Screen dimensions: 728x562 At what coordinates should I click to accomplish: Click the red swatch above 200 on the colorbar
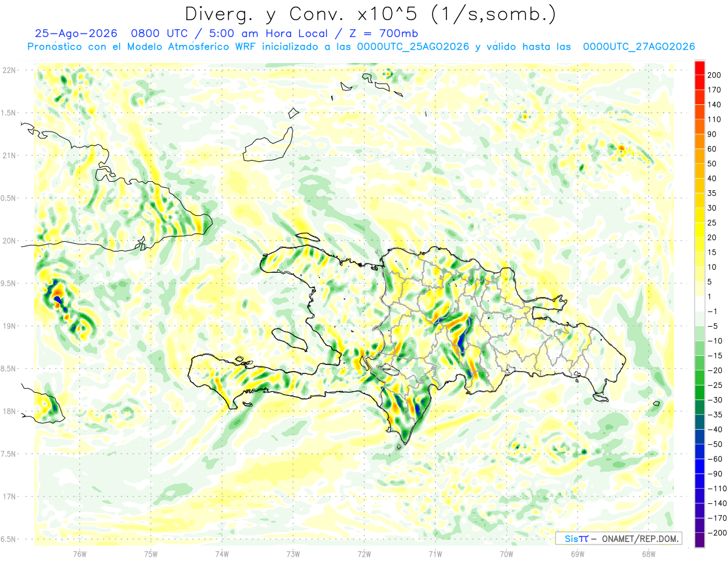point(699,67)
